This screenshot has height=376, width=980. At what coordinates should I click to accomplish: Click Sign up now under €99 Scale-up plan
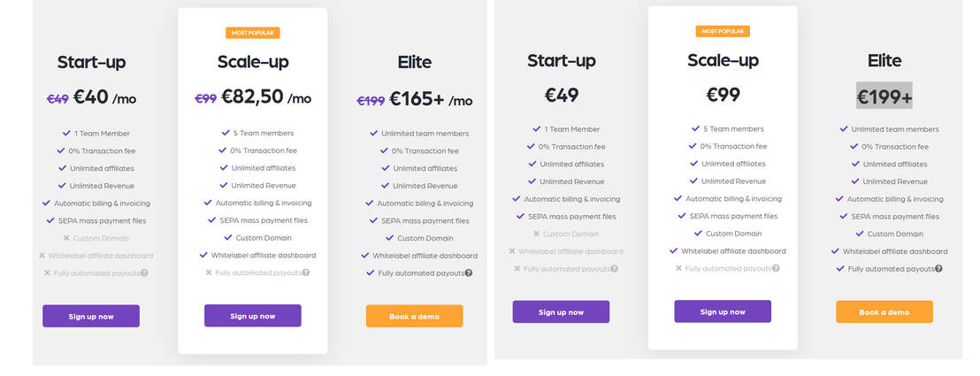[723, 311]
